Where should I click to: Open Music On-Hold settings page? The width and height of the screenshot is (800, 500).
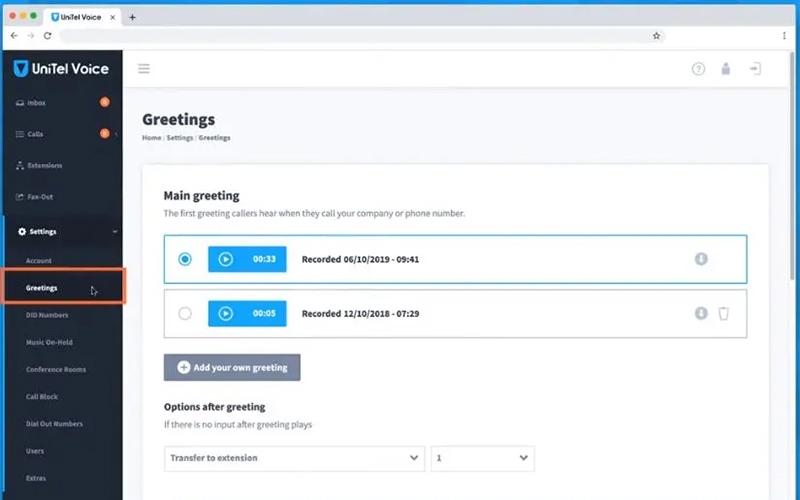tap(49, 342)
